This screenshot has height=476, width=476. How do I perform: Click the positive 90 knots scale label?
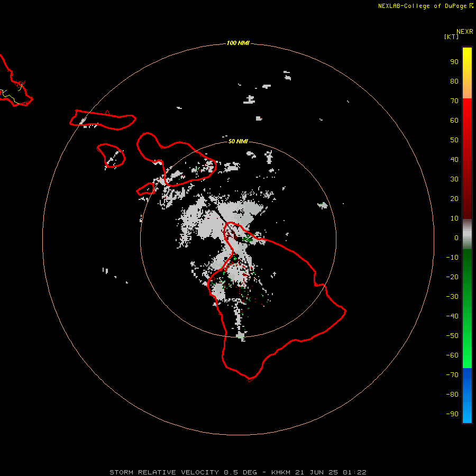[454, 62]
